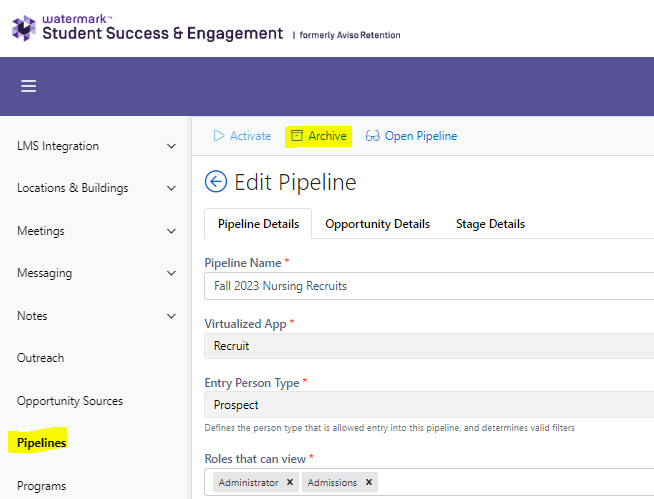Click the Open Pipeline link text

pyautogui.click(x=421, y=136)
